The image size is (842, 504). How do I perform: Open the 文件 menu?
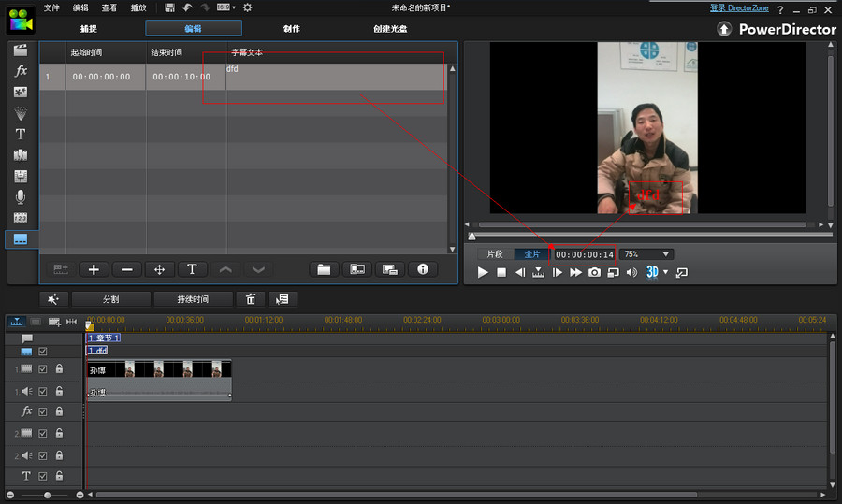point(51,7)
